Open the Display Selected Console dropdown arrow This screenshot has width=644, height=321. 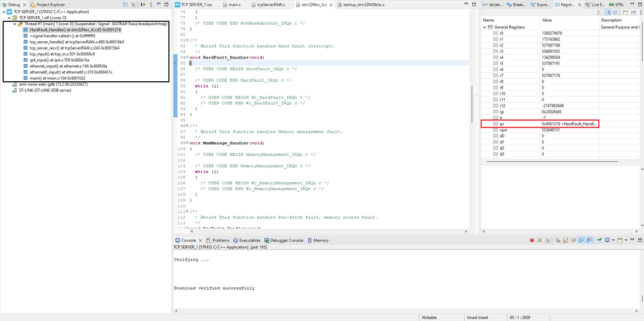tap(613, 240)
